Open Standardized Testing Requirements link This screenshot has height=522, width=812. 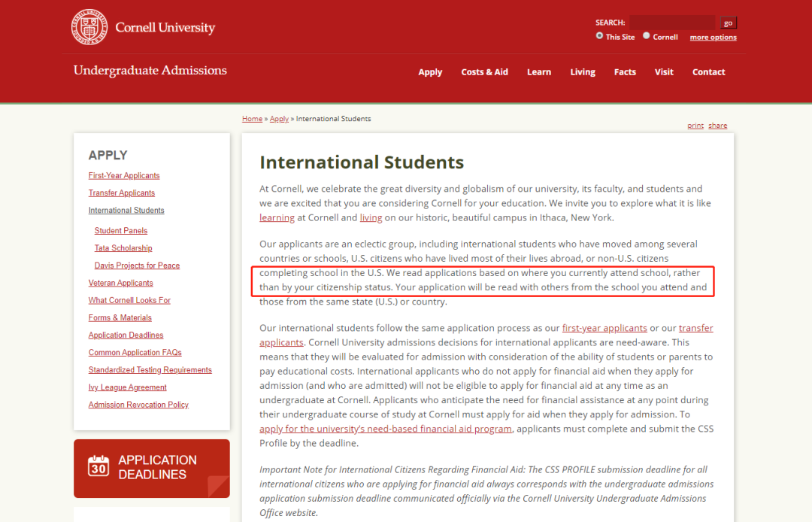pos(150,370)
